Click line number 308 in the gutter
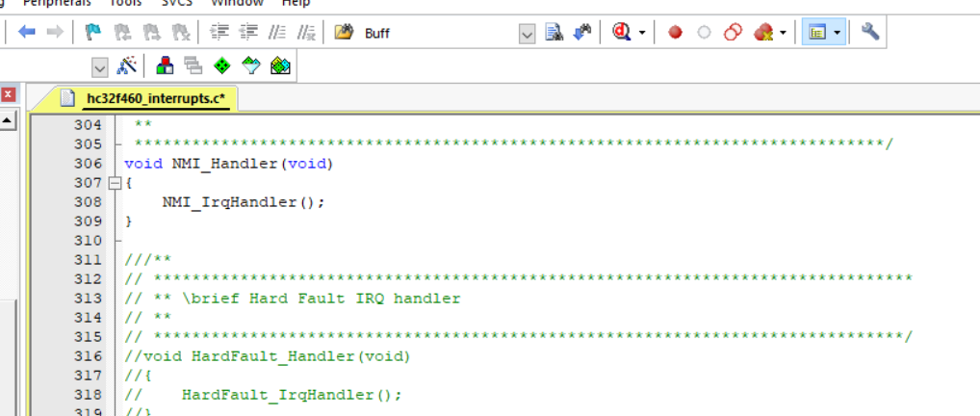 click(x=88, y=202)
